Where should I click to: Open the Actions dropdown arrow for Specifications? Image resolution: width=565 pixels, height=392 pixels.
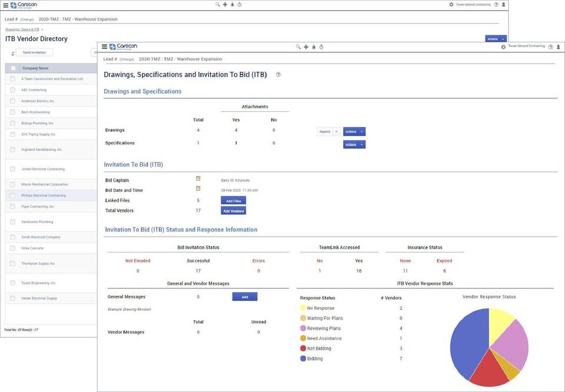[361, 145]
